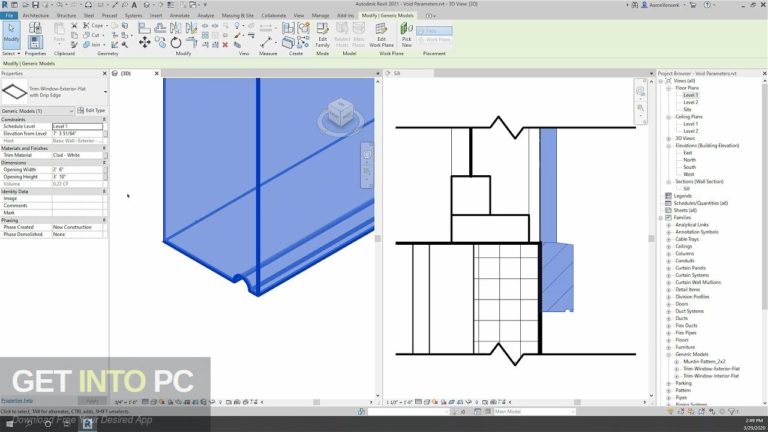Click Edit Work Plane button

pyautogui.click(x=382, y=35)
